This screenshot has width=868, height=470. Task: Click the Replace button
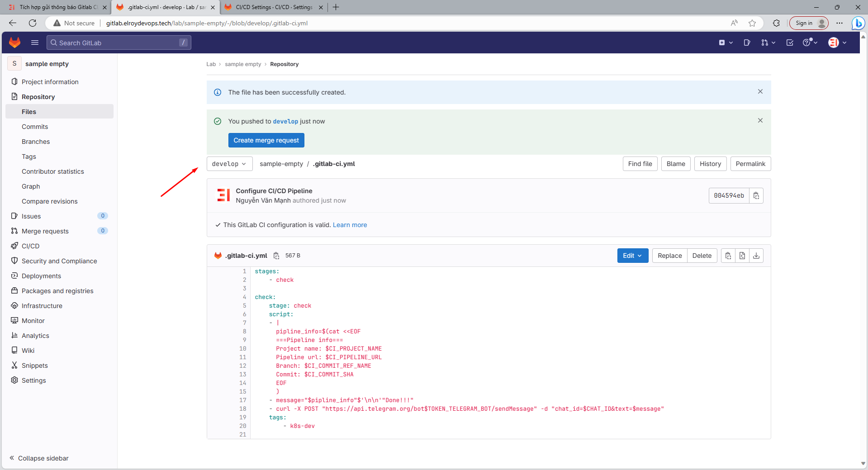point(669,256)
